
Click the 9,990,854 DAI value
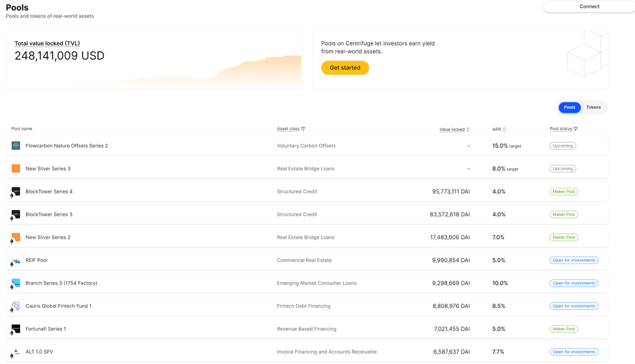451,260
